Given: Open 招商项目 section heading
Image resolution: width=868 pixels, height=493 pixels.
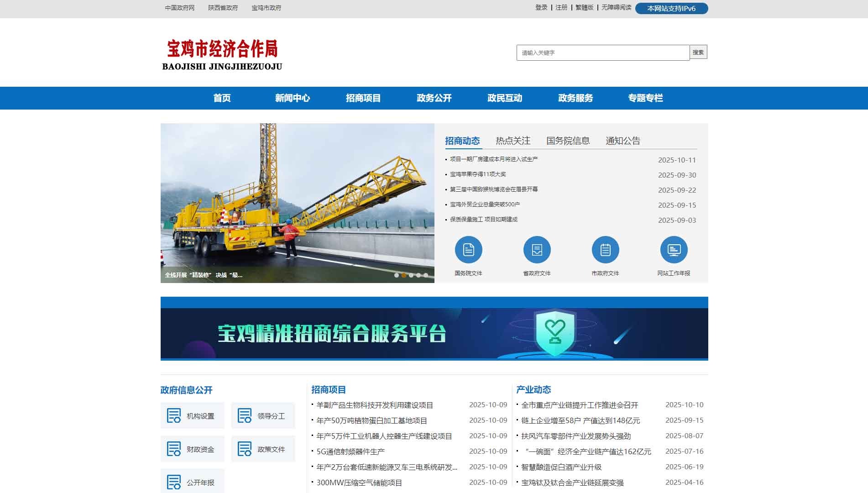Looking at the screenshot, I should (329, 390).
